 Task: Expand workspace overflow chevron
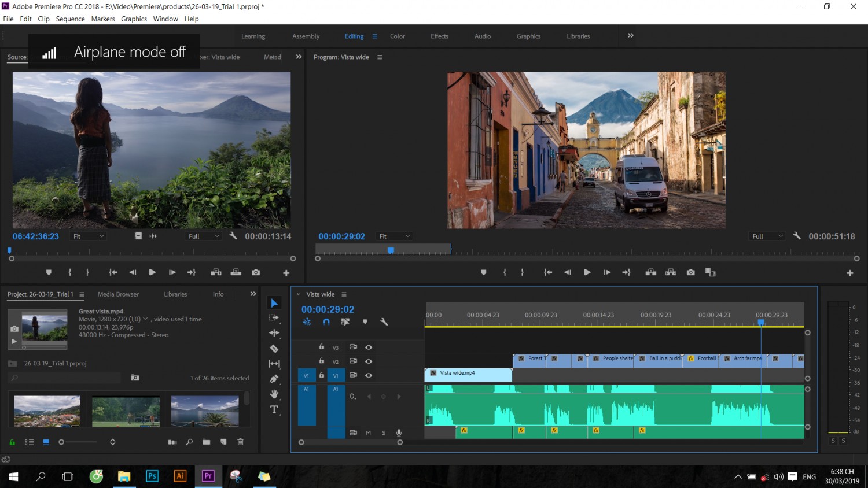pos(631,36)
